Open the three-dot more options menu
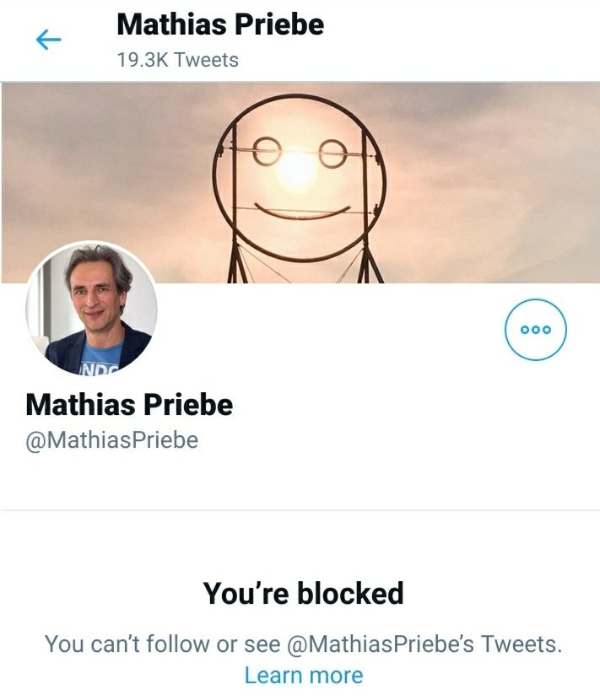The image size is (600, 700). click(535, 330)
